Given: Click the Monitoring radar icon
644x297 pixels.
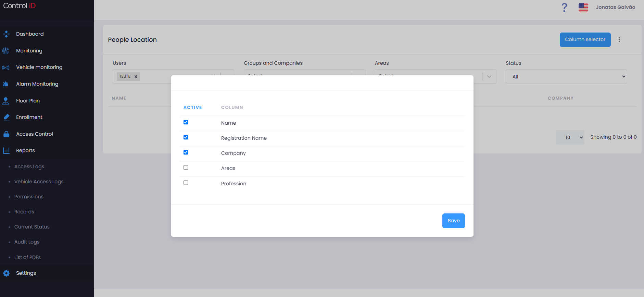Looking at the screenshot, I should (x=6, y=51).
